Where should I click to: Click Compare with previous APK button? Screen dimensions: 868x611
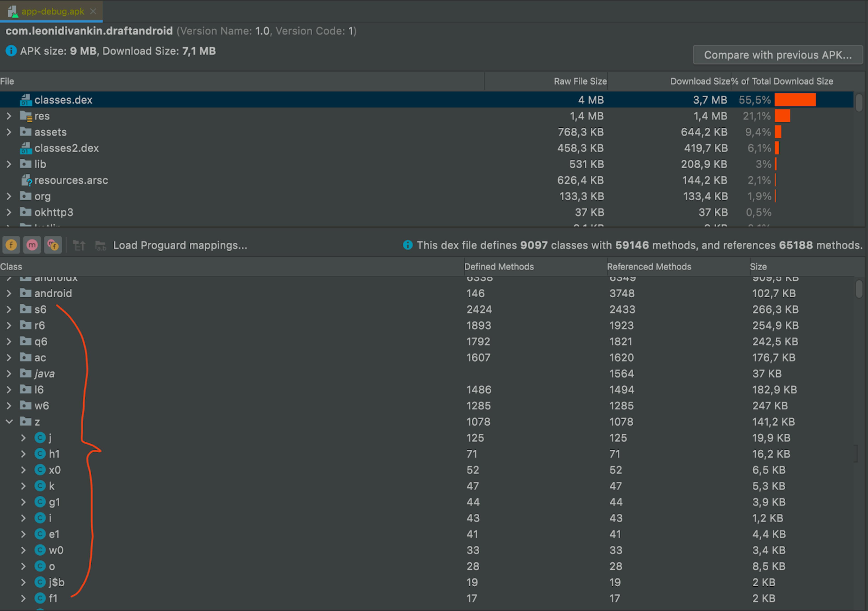coord(777,55)
